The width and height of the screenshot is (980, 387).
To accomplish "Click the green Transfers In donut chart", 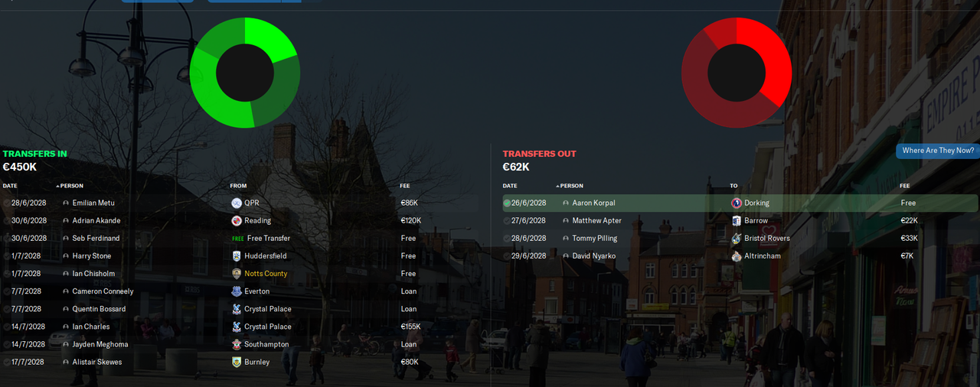I will click(245, 73).
